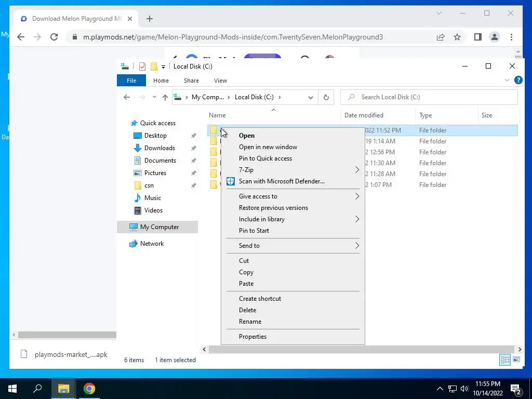
Task: Choose Delete in the context menu
Action: 247,310
